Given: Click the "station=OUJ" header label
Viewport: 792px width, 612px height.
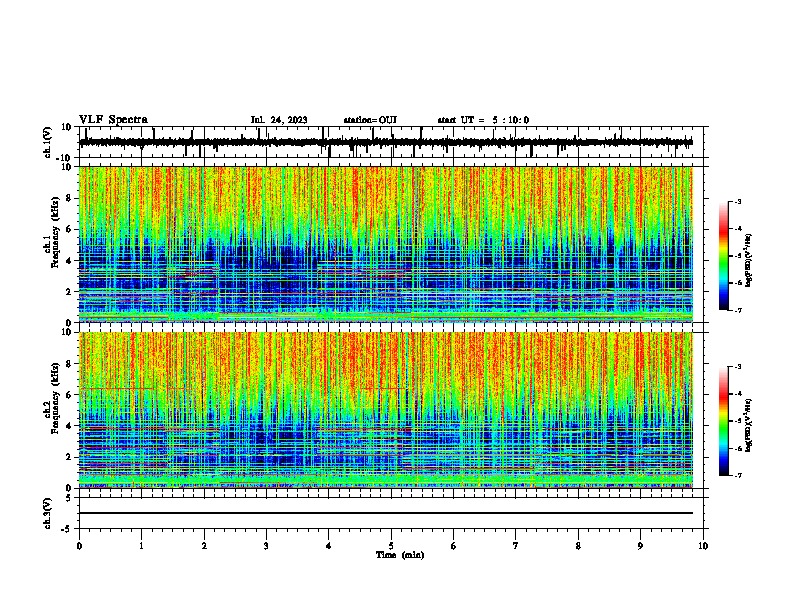Looking at the screenshot, I should pyautogui.click(x=370, y=120).
